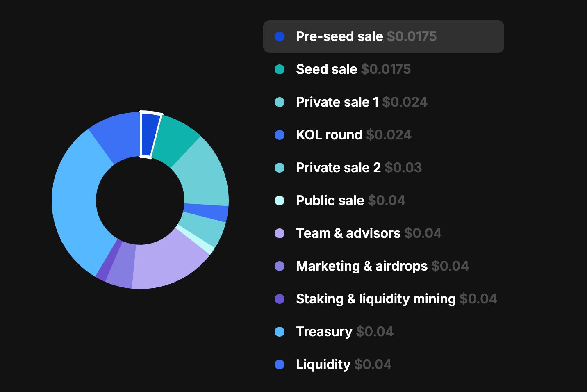Click the teal dot beside Seed sale
Image resolution: width=587 pixels, height=392 pixels.
(280, 69)
